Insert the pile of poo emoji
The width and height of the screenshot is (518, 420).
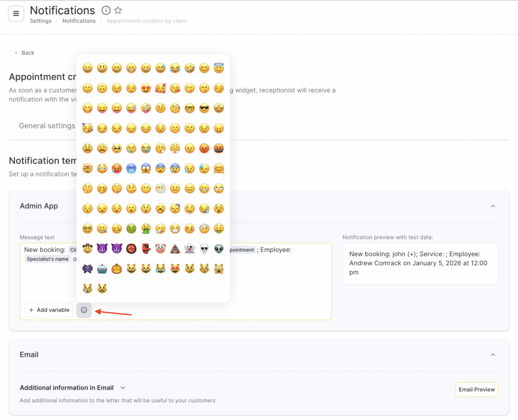pos(175,248)
